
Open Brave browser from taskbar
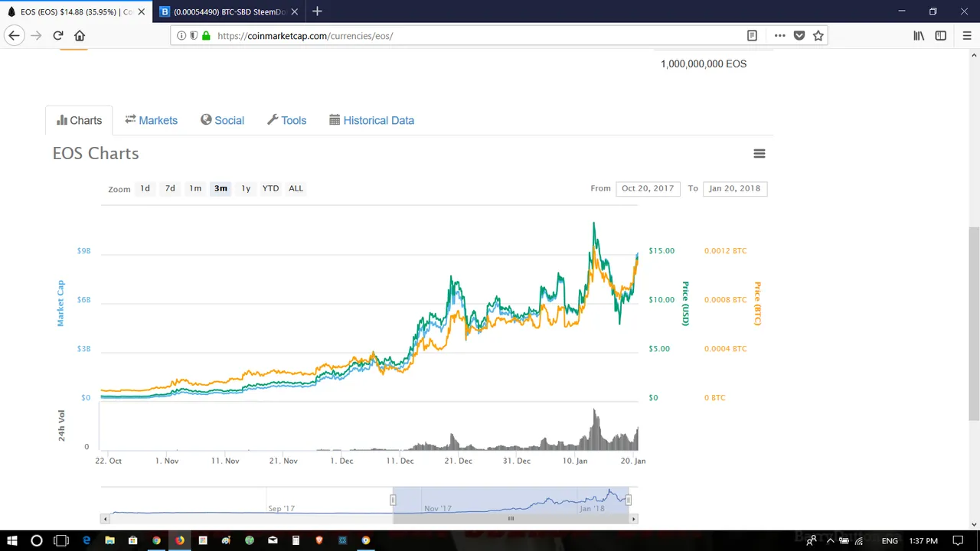[319, 540]
